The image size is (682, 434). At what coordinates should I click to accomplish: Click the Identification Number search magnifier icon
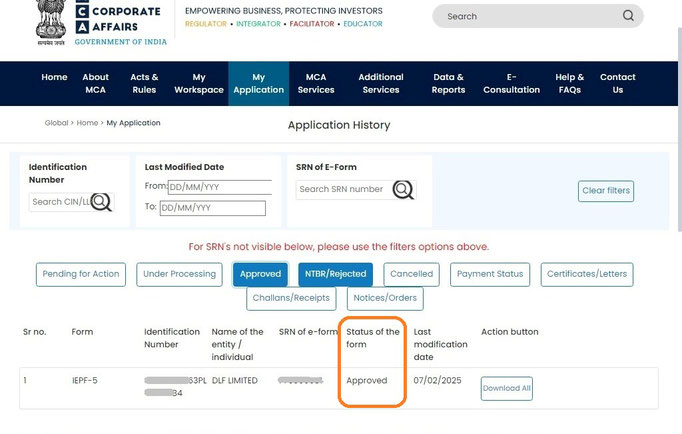101,202
